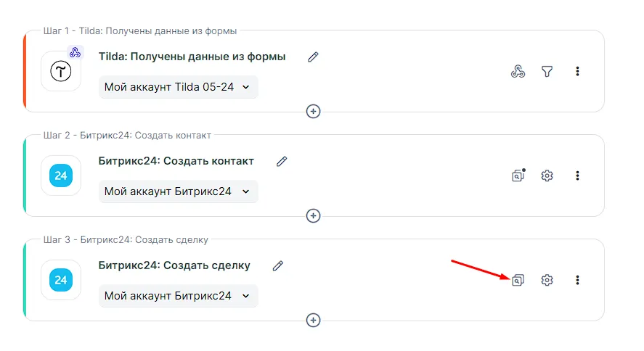644x351 pixels.
Task: Open gear settings for create contact step
Action: pyautogui.click(x=547, y=175)
